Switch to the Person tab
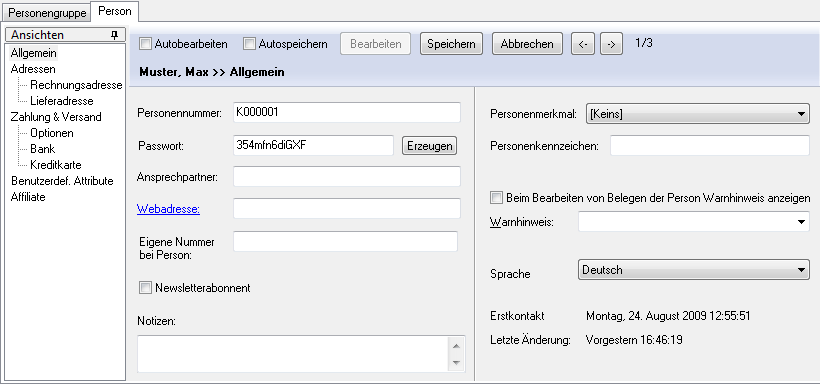 point(115,11)
